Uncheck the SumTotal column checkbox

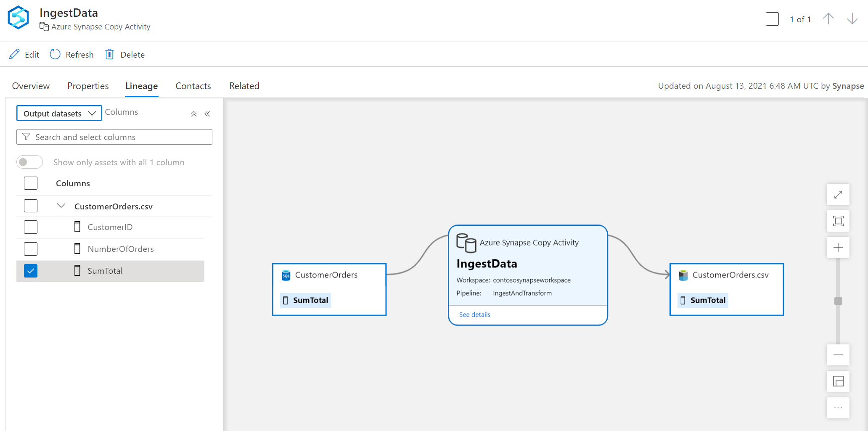pos(31,271)
